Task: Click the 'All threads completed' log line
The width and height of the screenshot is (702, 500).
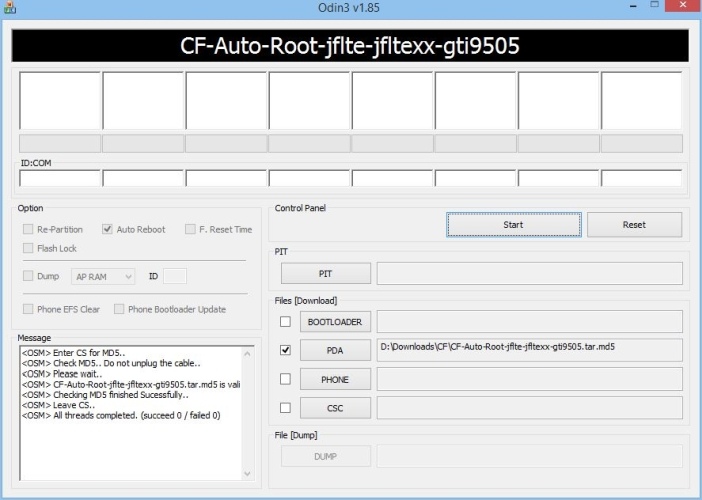Action: coord(121,415)
